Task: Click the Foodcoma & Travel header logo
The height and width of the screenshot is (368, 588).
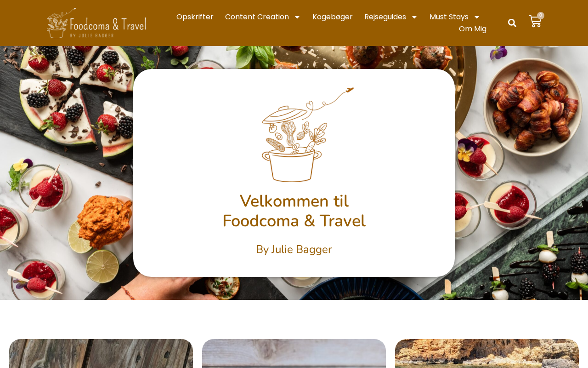Action: pyautogui.click(x=96, y=23)
